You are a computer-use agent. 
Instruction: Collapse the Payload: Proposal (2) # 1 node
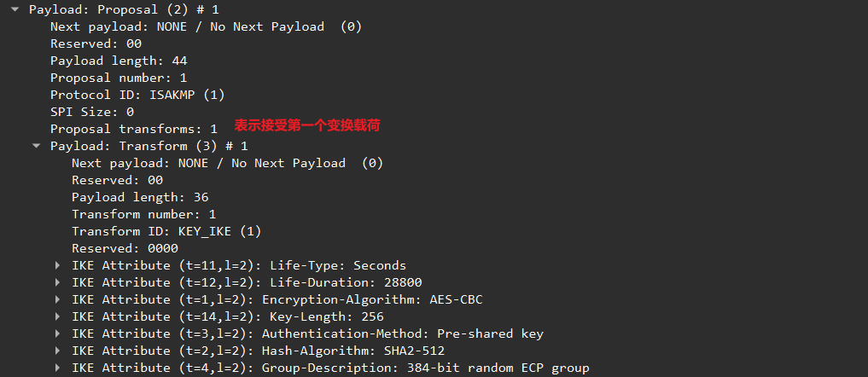15,9
